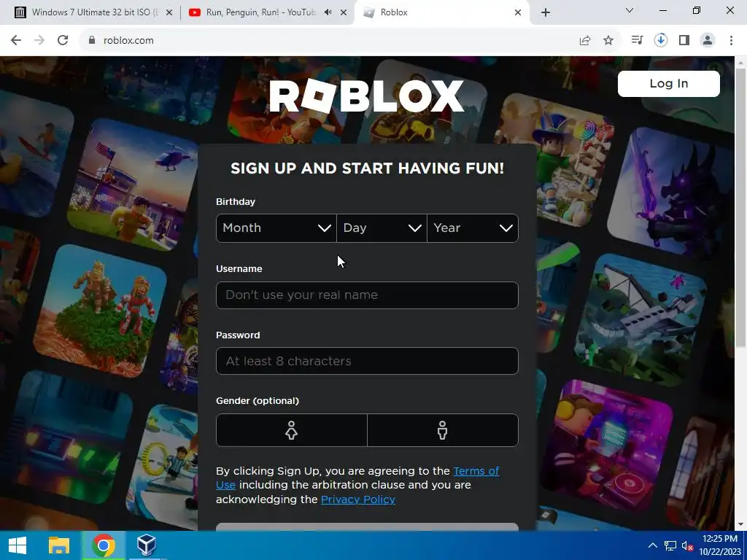
Task: Select the Roblox tab
Action: pos(441,13)
